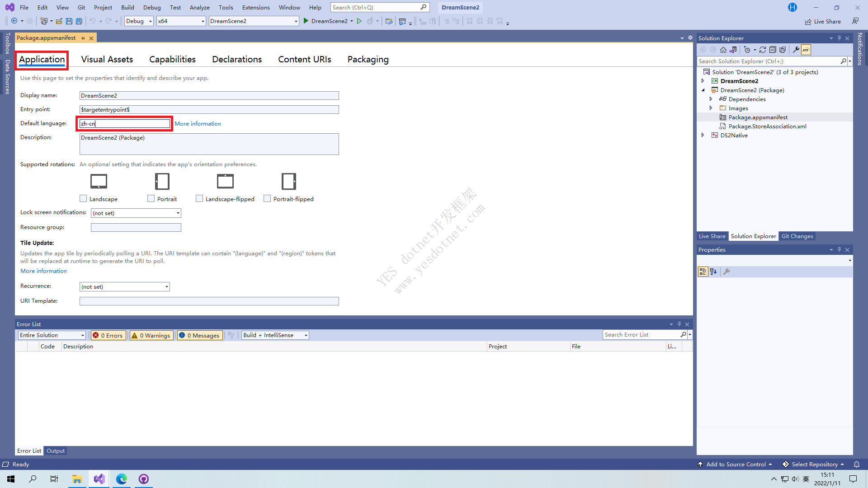Image resolution: width=868 pixels, height=488 pixels.
Task: Switch views icon in Solution Explorer toolbar
Action: [733, 50]
